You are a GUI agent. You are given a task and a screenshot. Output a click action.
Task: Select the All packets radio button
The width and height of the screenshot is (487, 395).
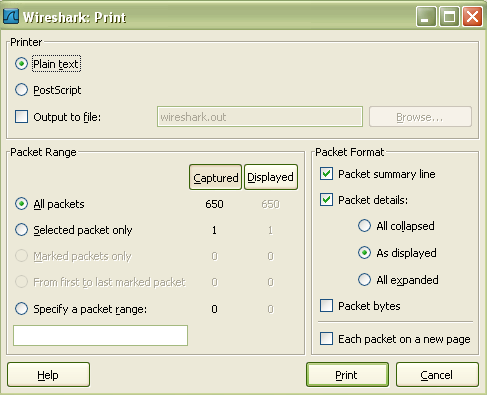click(x=21, y=204)
